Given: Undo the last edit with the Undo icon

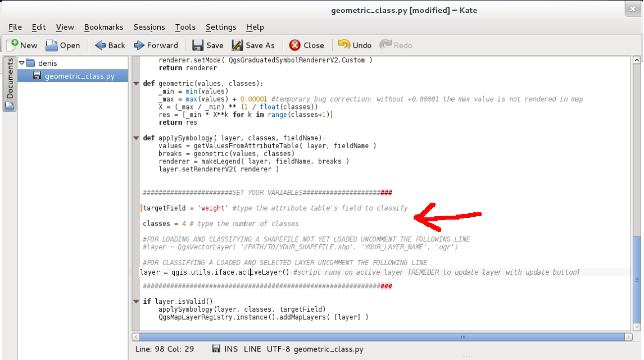Looking at the screenshot, I should pyautogui.click(x=355, y=45).
